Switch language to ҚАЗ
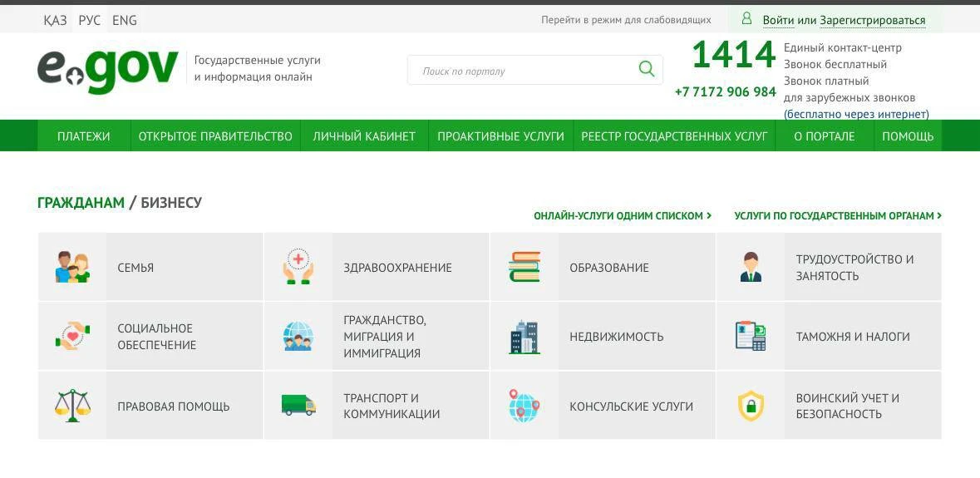980x478 pixels. point(55,20)
